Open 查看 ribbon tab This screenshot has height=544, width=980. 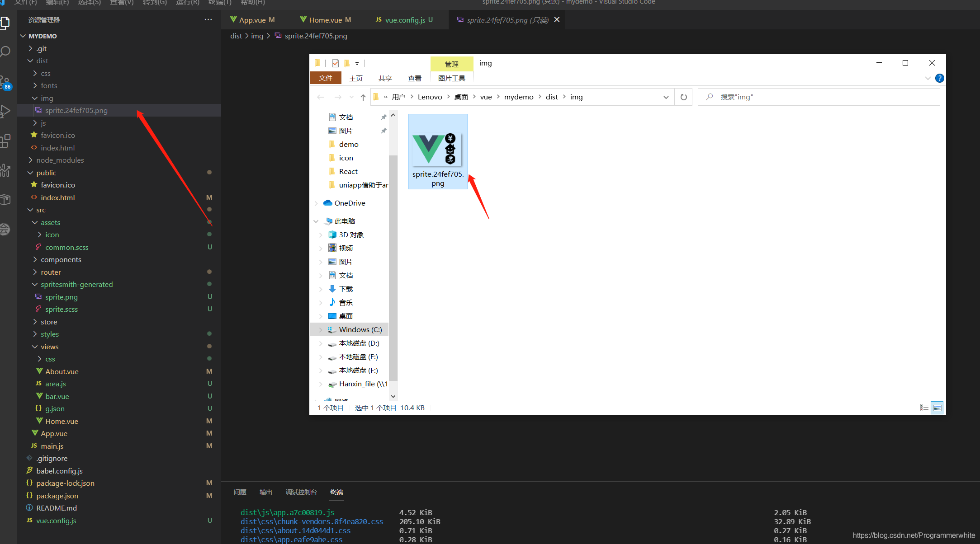click(x=414, y=78)
